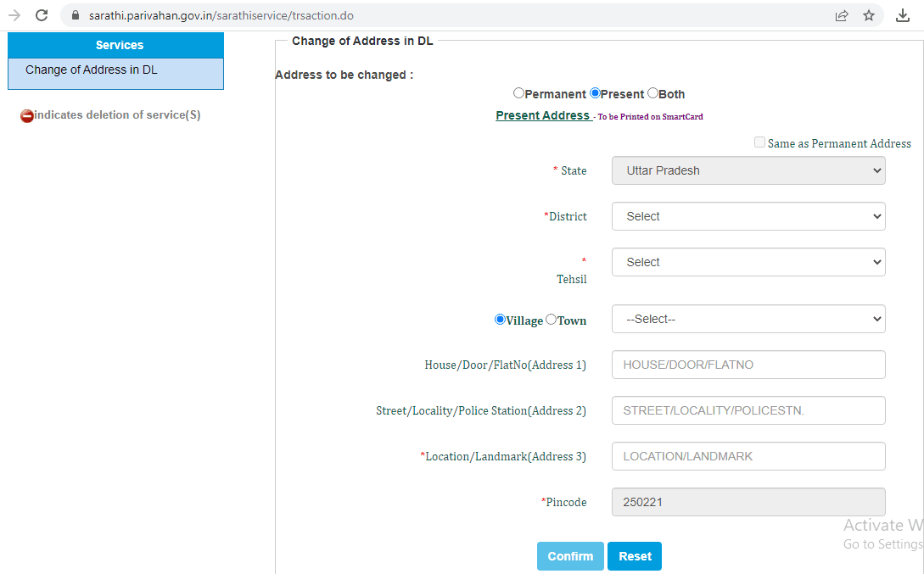
Task: Open the browser downloads icon
Action: 902,16
